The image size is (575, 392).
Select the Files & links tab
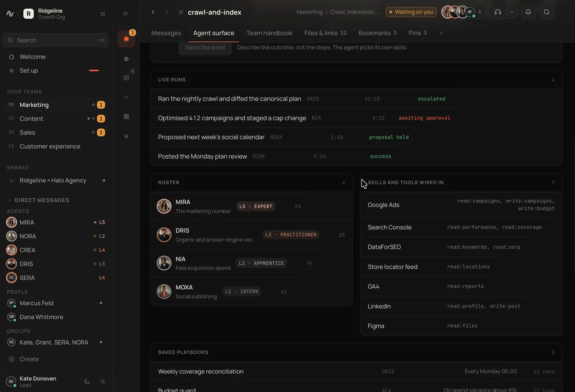click(x=325, y=33)
